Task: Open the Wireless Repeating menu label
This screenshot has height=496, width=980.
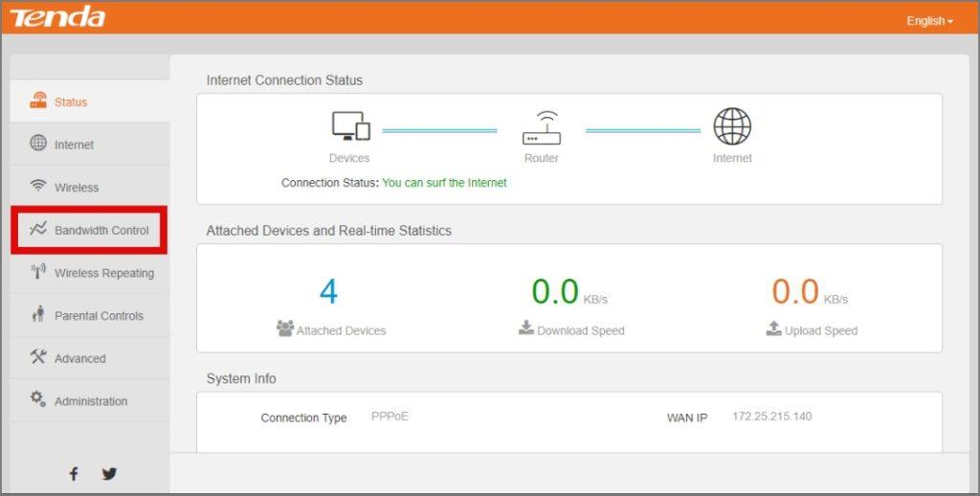Action: [103, 273]
